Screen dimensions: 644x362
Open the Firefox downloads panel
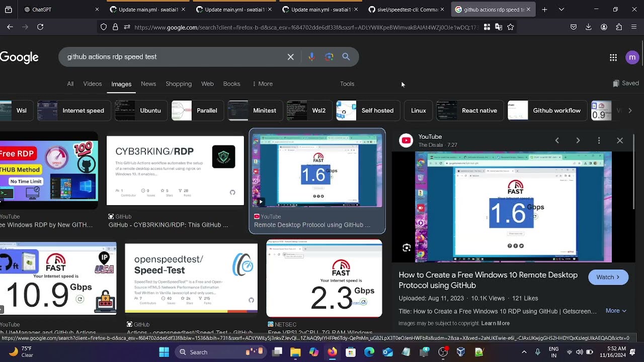(x=589, y=27)
